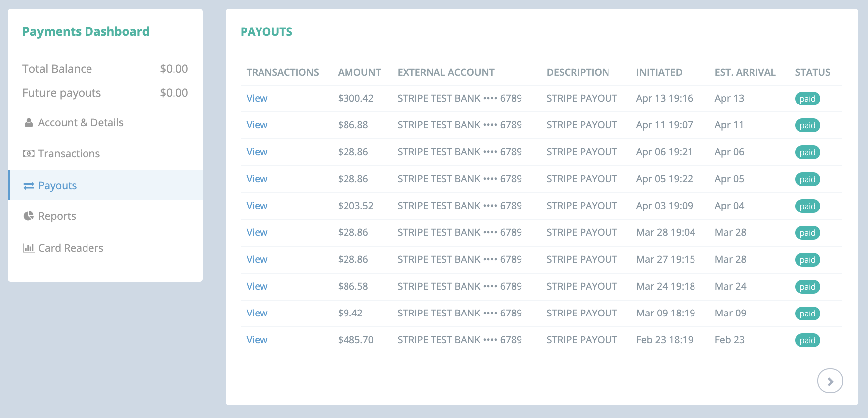
Task: Click the EXTERNAL ACCOUNT column header
Action: click(446, 72)
